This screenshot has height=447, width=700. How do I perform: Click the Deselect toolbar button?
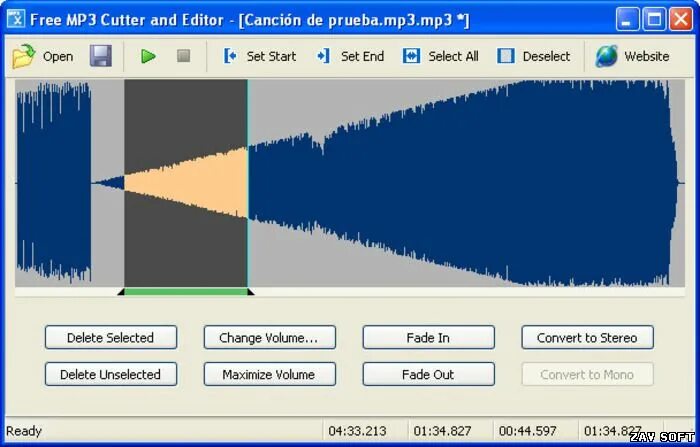(533, 56)
